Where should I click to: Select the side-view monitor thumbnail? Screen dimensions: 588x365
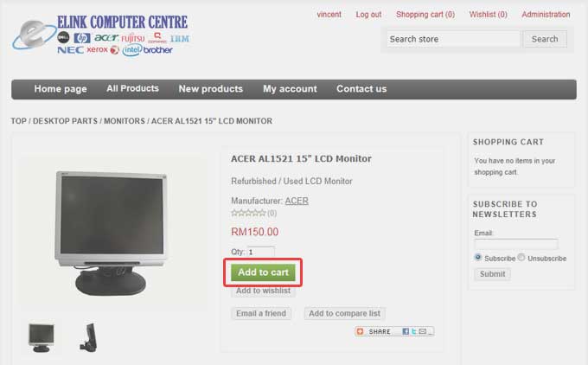(88, 337)
